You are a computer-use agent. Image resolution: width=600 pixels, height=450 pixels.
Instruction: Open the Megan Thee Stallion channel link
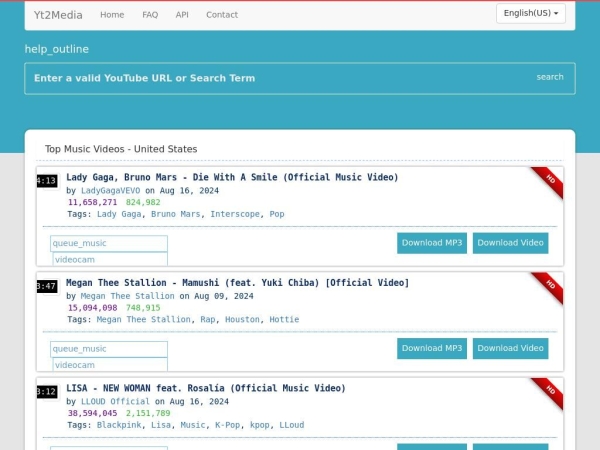coord(127,296)
